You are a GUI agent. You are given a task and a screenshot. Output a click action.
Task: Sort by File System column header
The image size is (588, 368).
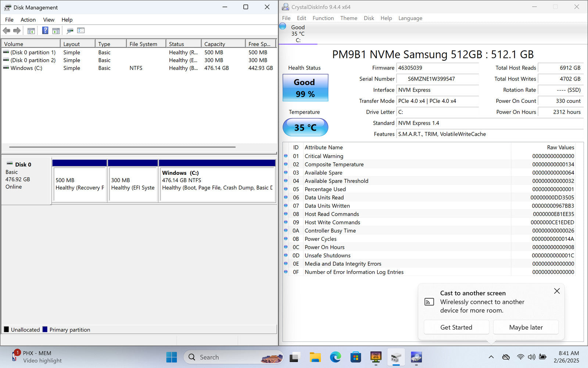coord(146,44)
